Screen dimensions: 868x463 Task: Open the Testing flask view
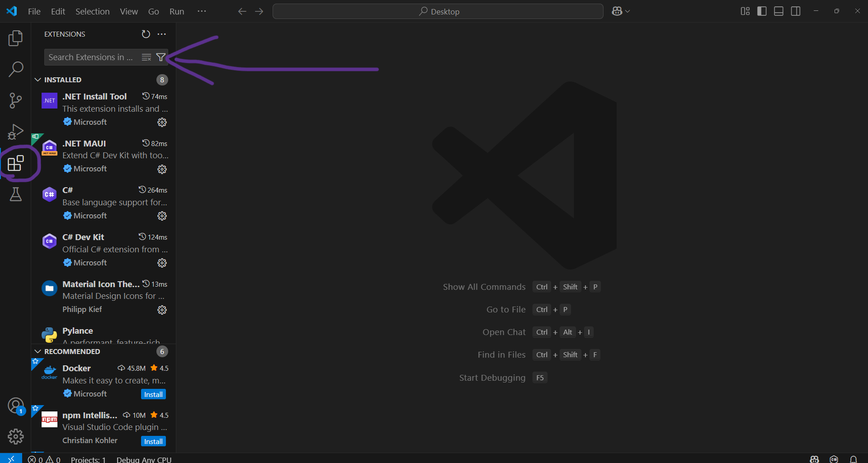[15, 194]
